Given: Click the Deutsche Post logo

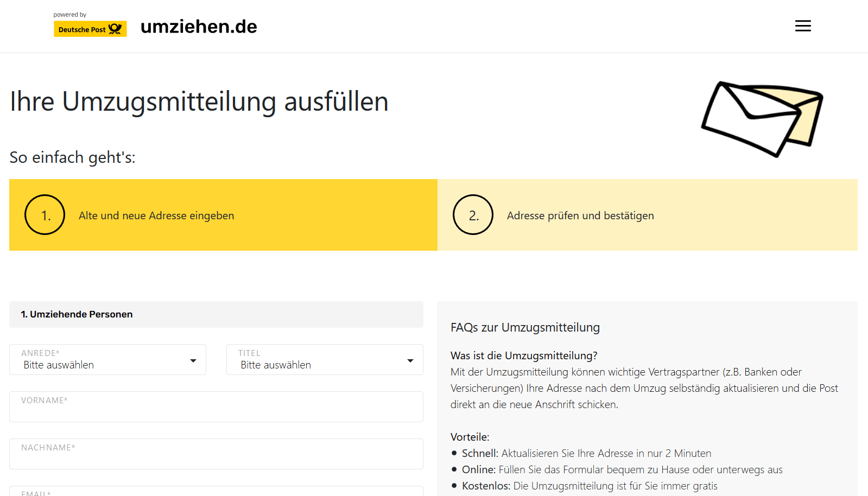Looking at the screenshot, I should (x=90, y=29).
